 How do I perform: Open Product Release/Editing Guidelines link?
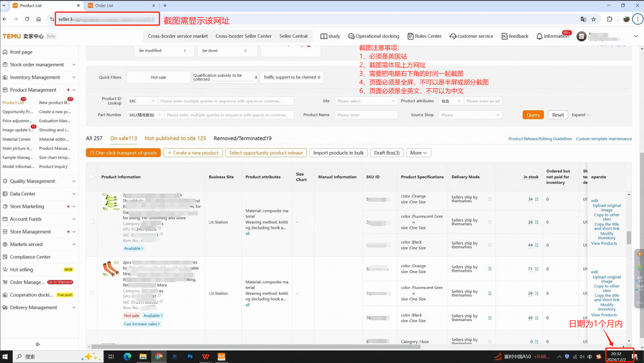click(540, 139)
